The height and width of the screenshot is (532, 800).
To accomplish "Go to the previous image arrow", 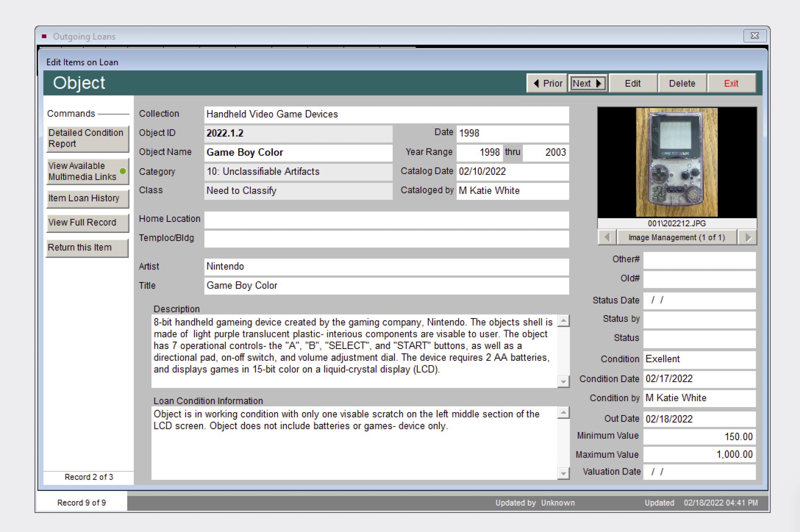I will [607, 237].
